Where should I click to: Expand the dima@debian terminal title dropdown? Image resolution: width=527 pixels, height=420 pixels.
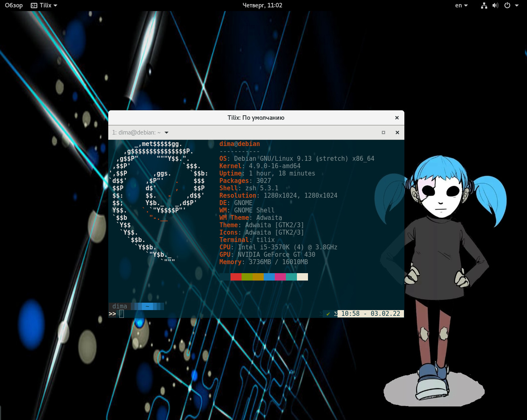click(167, 132)
